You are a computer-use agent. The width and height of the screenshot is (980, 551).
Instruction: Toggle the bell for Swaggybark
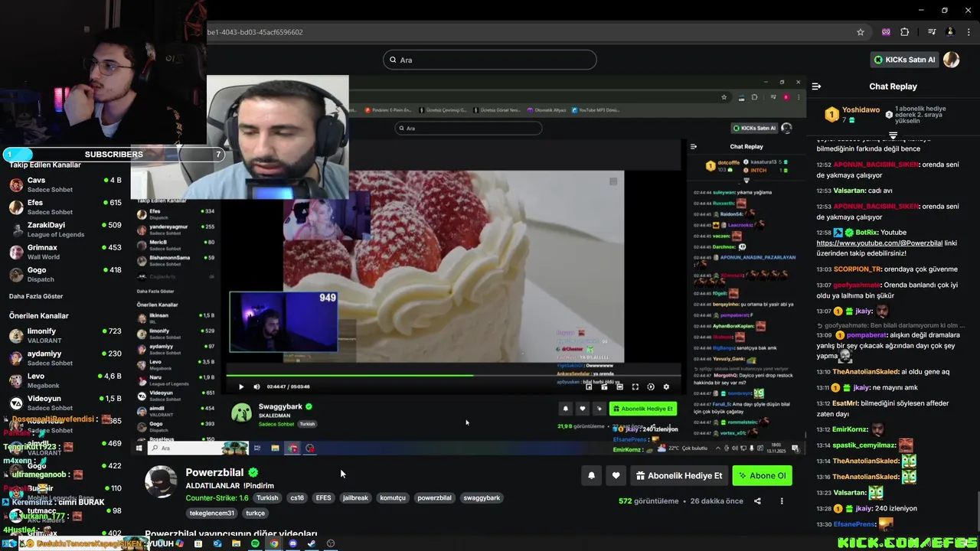click(x=566, y=409)
